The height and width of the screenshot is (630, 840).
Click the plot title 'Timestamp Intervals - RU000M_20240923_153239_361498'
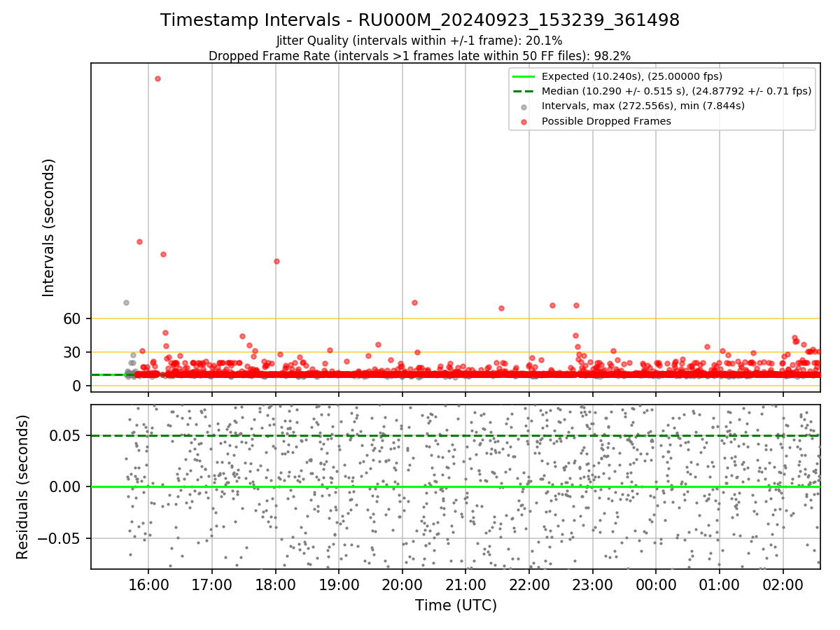(420, 20)
